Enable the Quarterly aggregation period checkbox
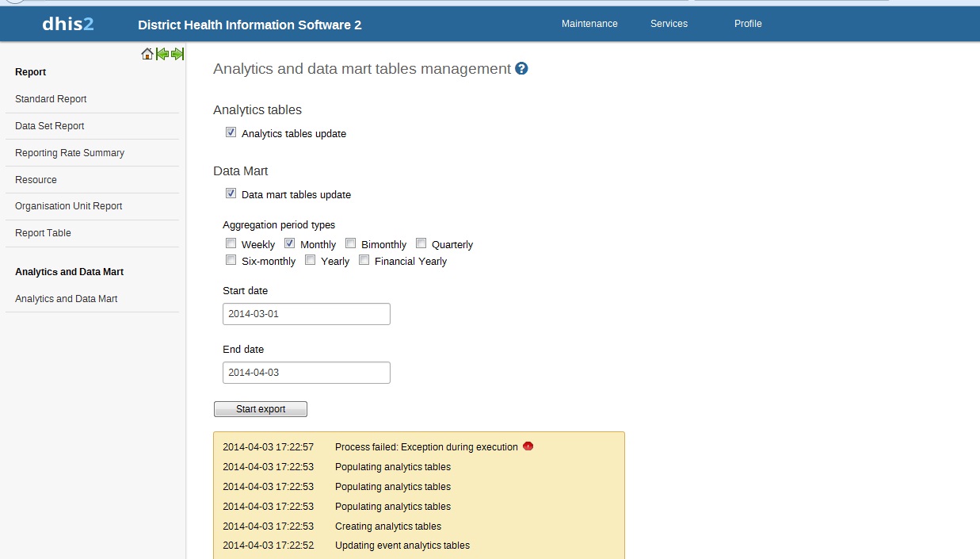980x559 pixels. tap(421, 243)
